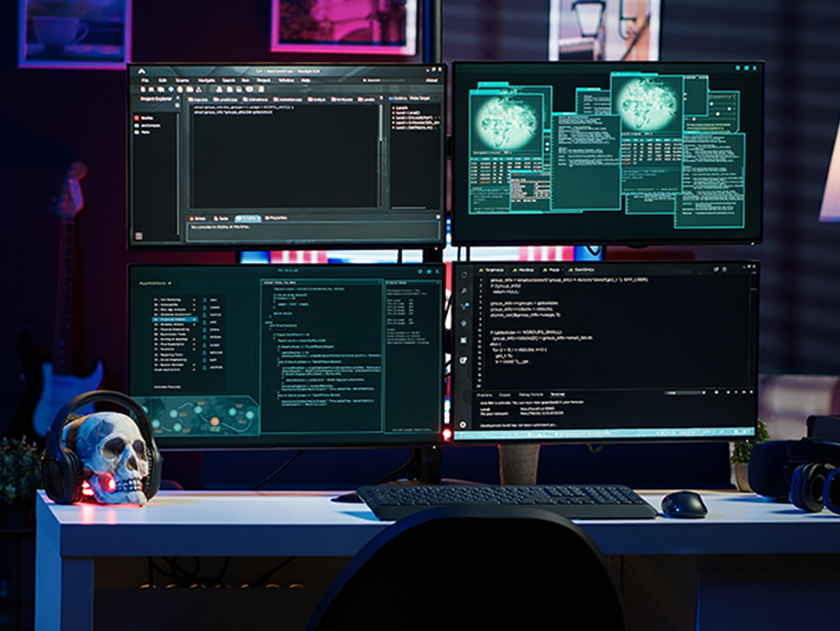Expand the Info Gathering submenu arrow
This screenshot has width=840, height=631.
point(194,300)
